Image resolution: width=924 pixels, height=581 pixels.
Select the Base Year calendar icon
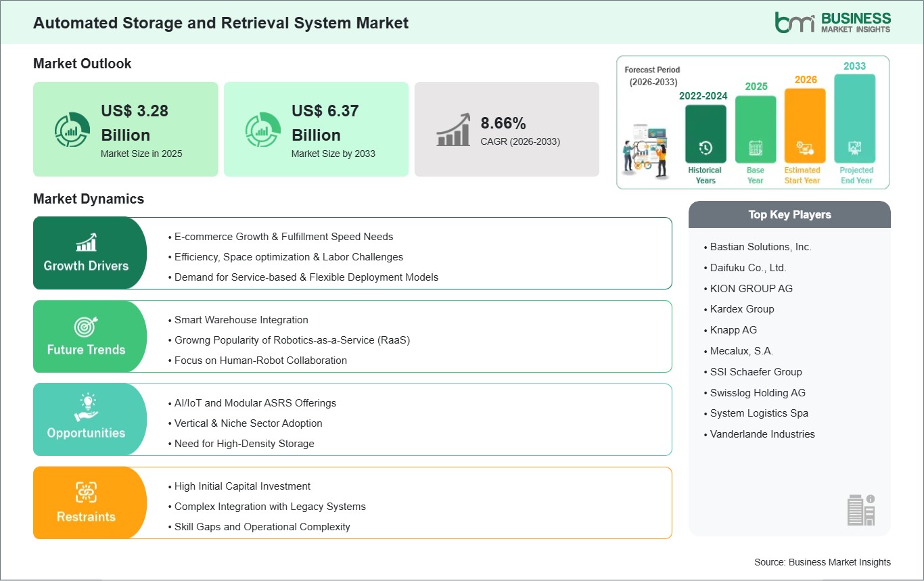click(755, 147)
